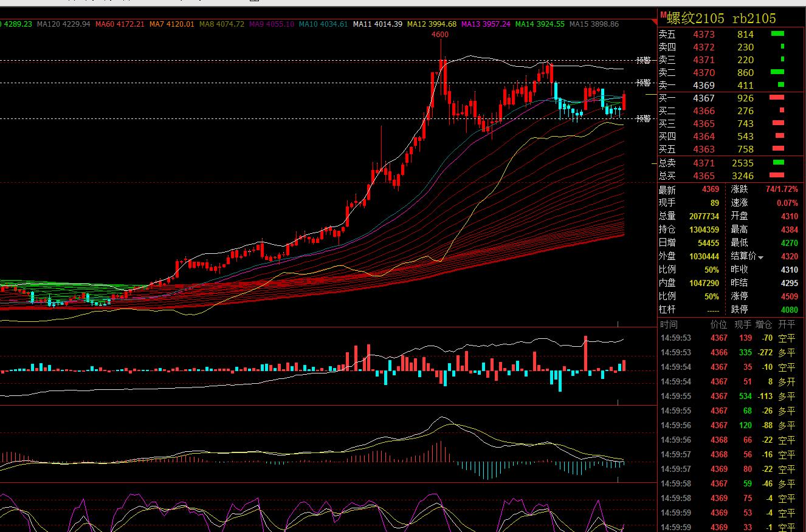Screen dimensions: 806x532
Task: Select the MA11 4014.39 indicator label
Action: [x=377, y=24]
